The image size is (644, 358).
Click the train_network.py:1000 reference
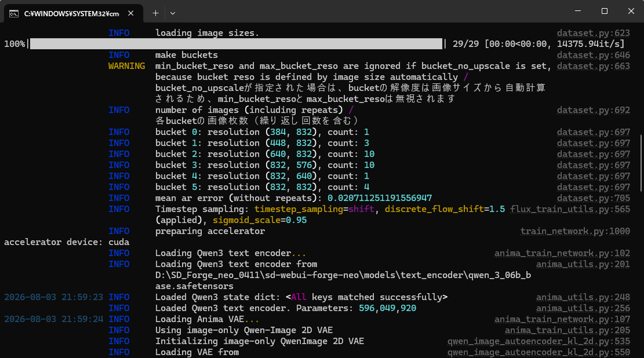(575, 231)
